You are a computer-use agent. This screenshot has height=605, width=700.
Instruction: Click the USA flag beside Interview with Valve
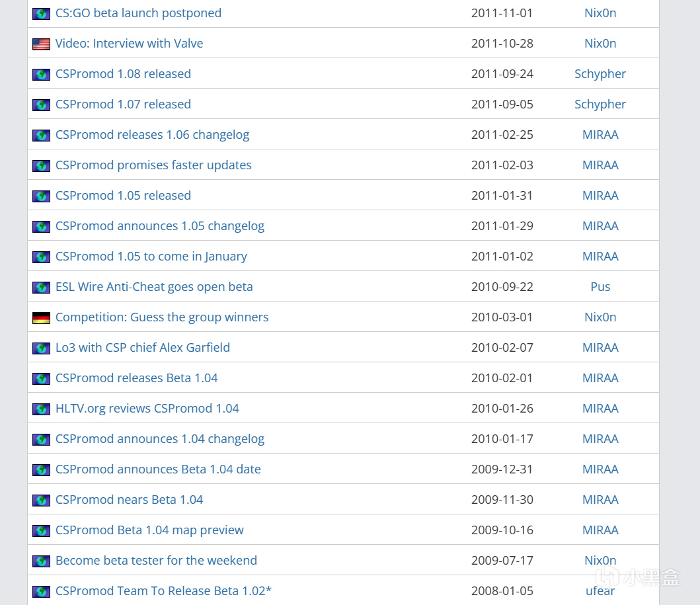pos(41,44)
